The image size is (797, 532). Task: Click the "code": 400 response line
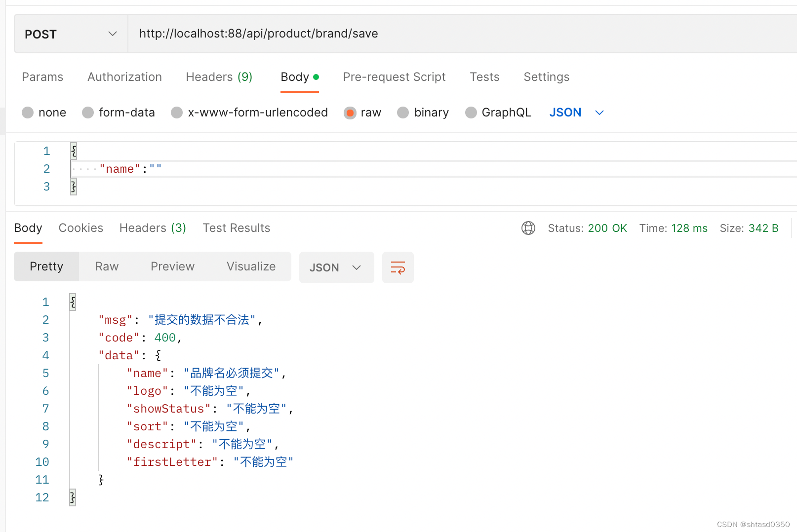coord(140,338)
